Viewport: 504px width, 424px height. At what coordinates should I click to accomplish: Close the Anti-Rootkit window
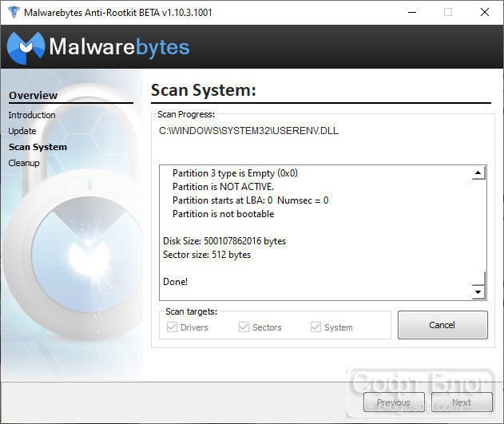click(x=485, y=12)
